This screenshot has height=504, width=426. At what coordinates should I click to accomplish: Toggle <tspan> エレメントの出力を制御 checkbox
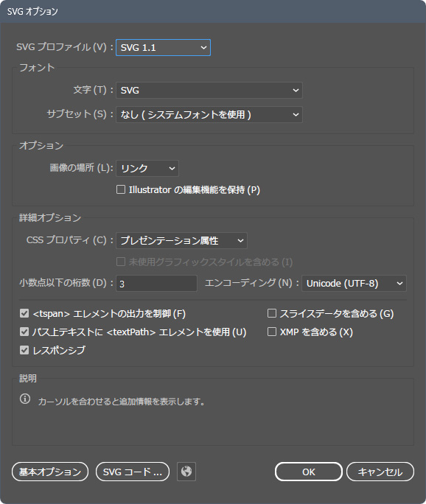point(24,313)
